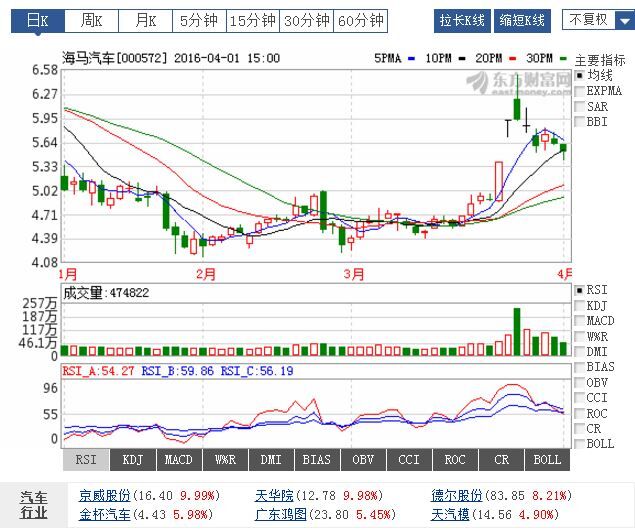This screenshot has height=530, width=635.
Task: Click the 缩短K线 button
Action: [x=522, y=21]
